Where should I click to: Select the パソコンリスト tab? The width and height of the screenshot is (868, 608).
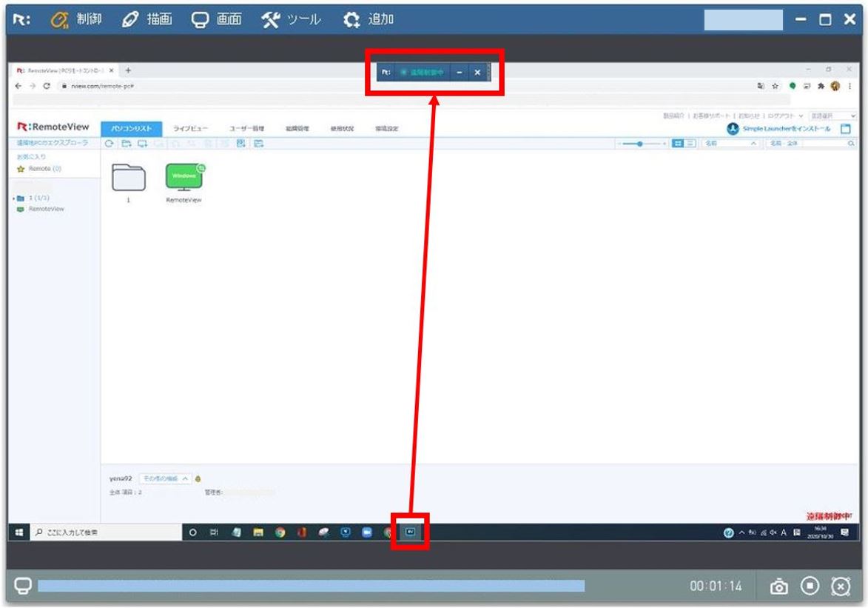(x=131, y=129)
